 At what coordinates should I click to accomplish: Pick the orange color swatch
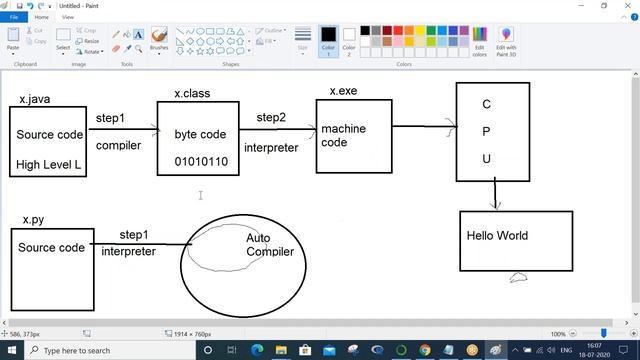coord(409,31)
